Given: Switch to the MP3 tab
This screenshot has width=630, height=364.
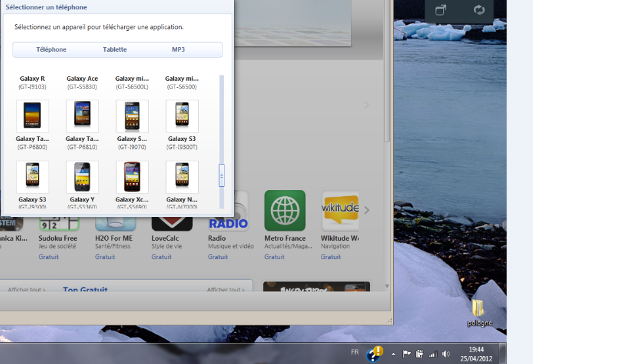Looking at the screenshot, I should tap(178, 49).
